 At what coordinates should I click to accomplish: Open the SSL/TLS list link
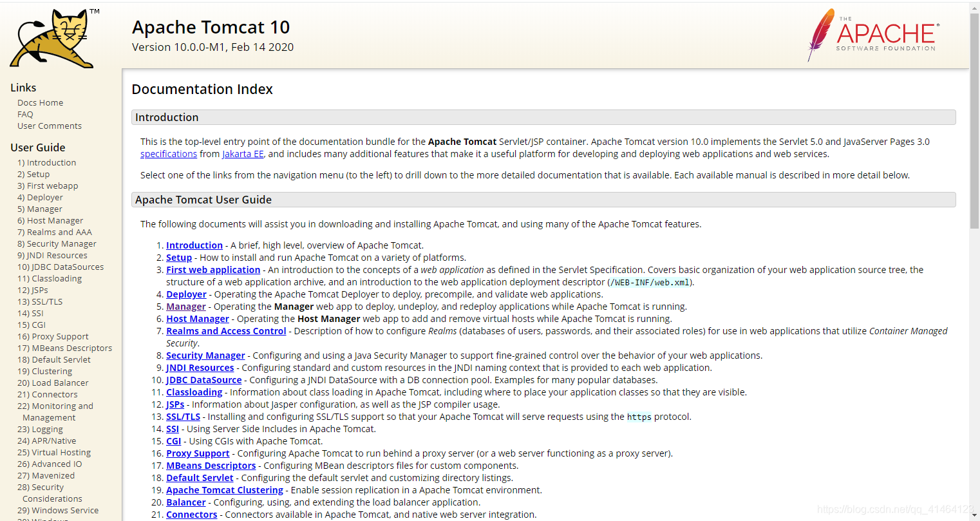point(184,417)
